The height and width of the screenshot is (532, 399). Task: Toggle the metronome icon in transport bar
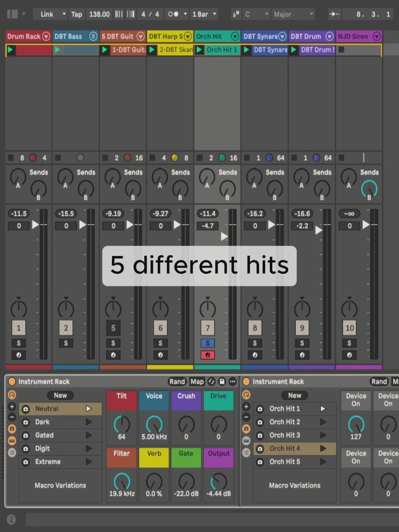tap(173, 14)
